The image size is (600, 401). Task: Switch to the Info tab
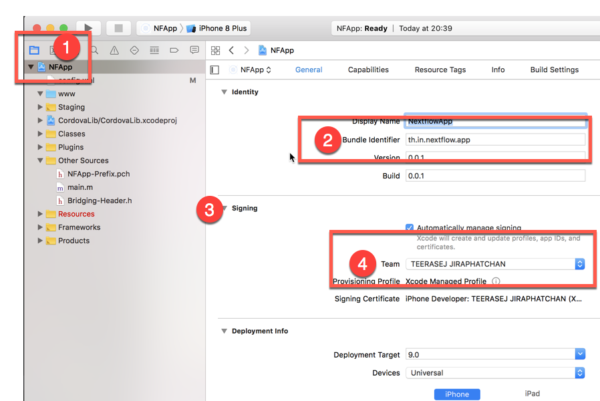(498, 70)
